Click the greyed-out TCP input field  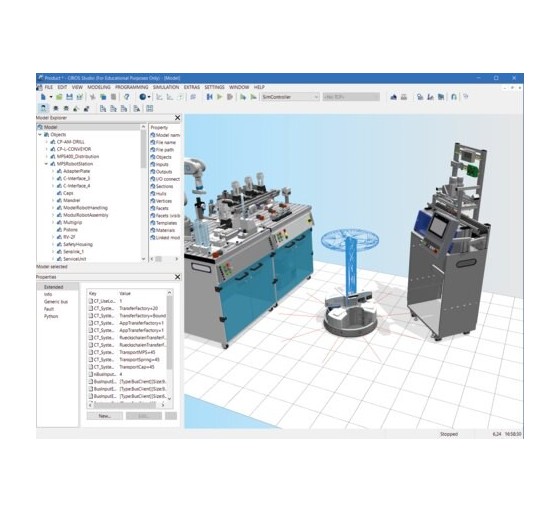coord(351,97)
